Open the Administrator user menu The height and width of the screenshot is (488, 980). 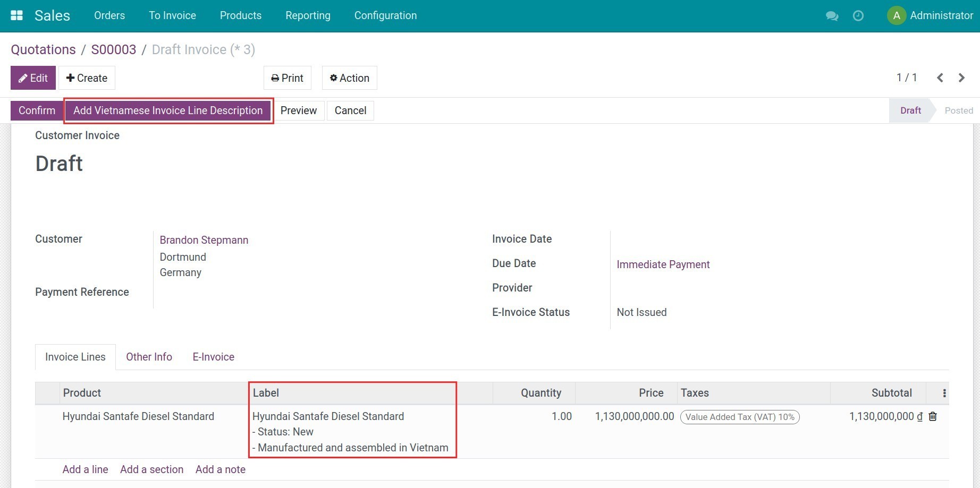(930, 15)
